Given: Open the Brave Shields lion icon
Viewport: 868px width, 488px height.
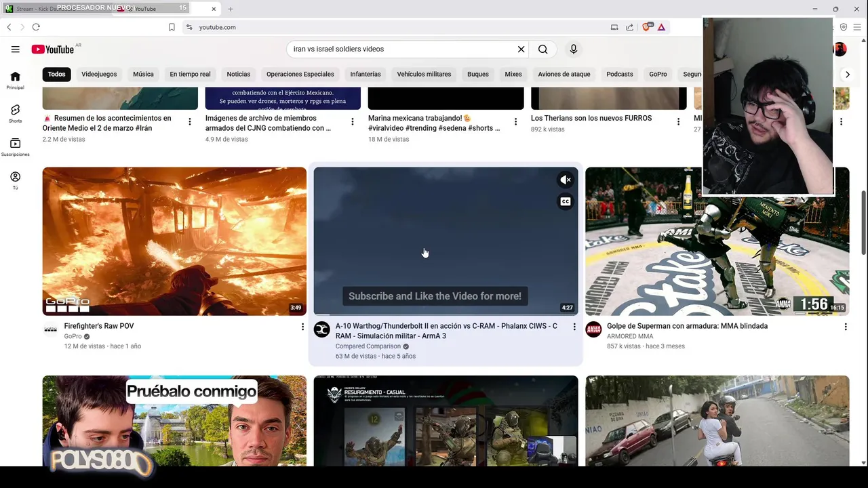Looking at the screenshot, I should click(646, 27).
